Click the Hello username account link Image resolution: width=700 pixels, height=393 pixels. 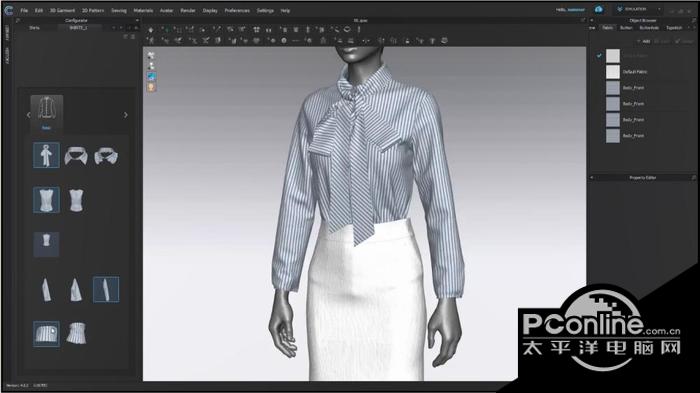(570, 9)
